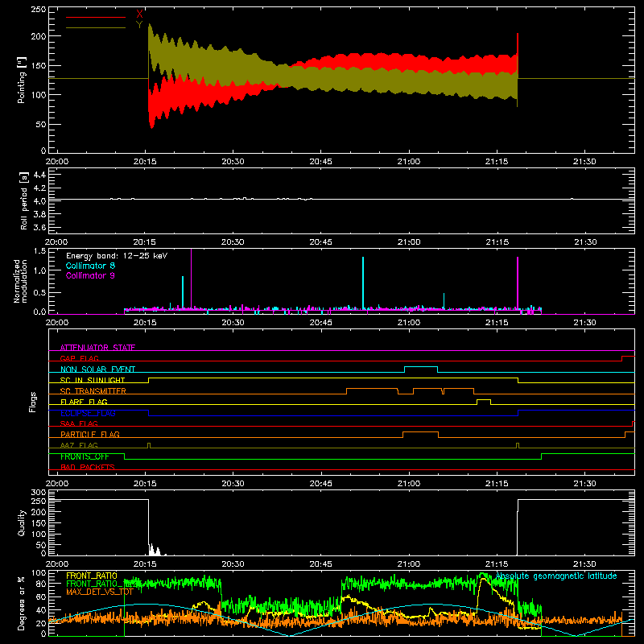Select the Normalized modulation axis label
644x644 pixels.
tap(20, 281)
